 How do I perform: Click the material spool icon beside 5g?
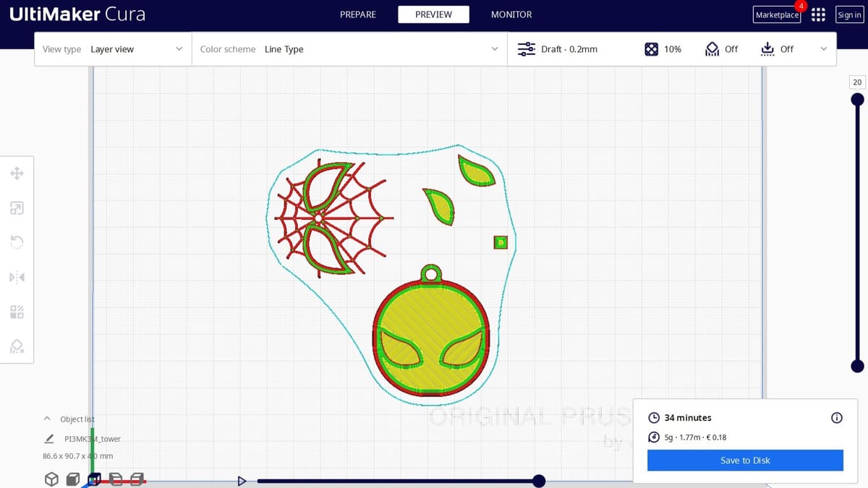[x=654, y=437]
